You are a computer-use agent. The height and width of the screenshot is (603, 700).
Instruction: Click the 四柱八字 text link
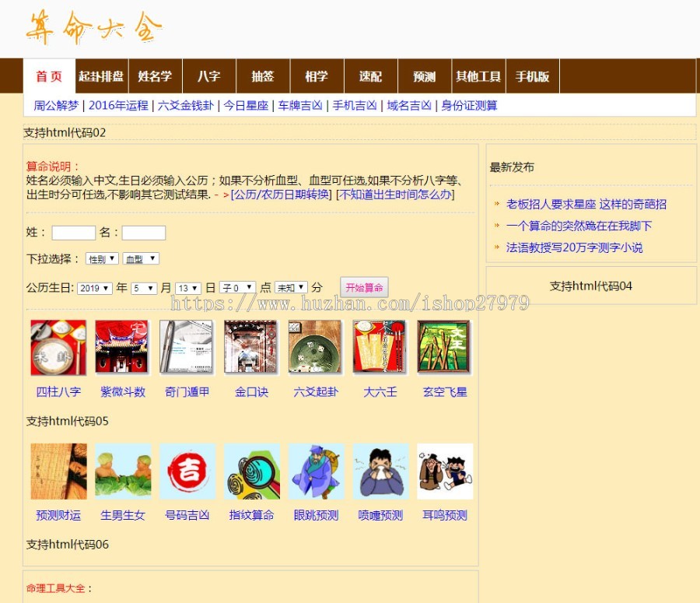58,392
